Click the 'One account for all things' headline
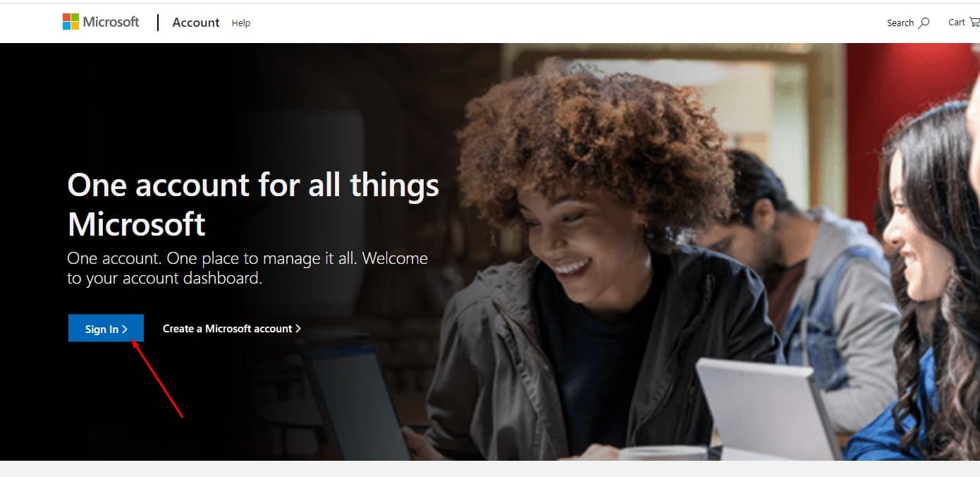 tap(253, 186)
